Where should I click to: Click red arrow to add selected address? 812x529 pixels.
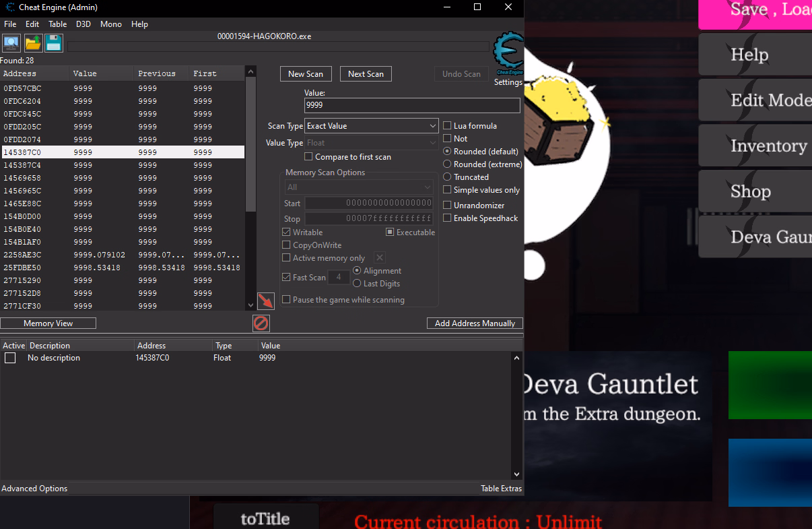[265, 301]
